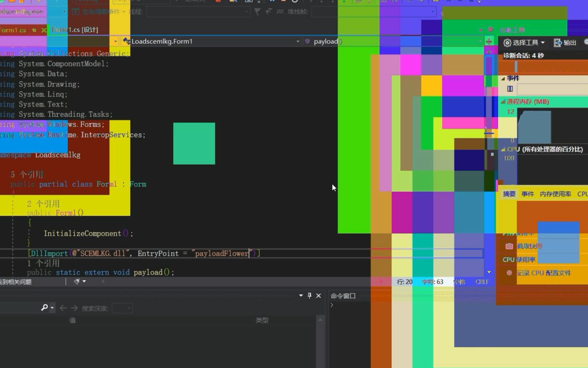
Task: Click the editor scrollbar up arrow
Action: click(489, 52)
